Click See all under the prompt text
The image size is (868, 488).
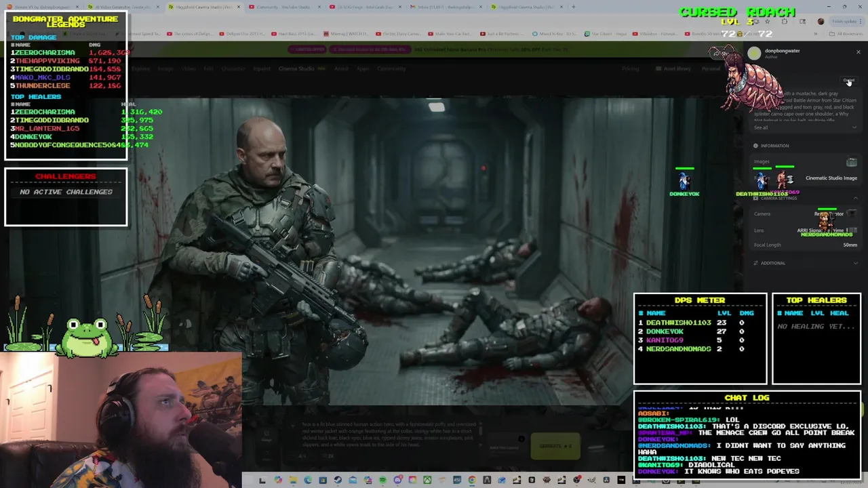point(761,127)
